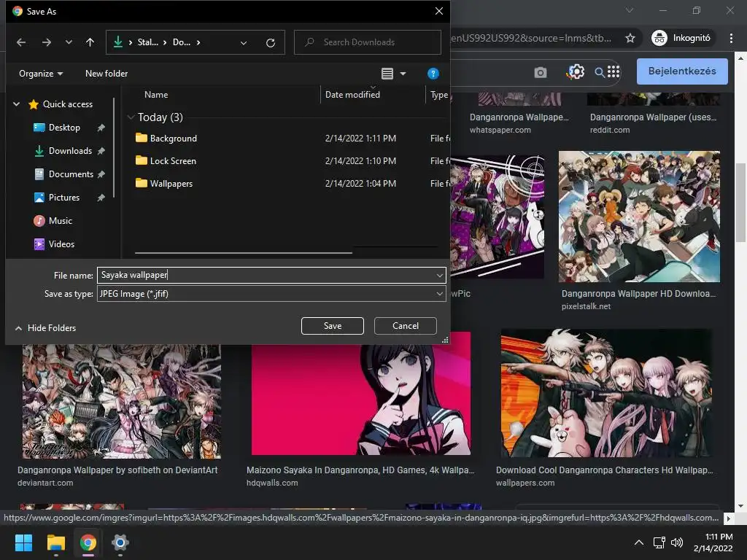
Task: Open network icon in system tray
Action: 659,542
